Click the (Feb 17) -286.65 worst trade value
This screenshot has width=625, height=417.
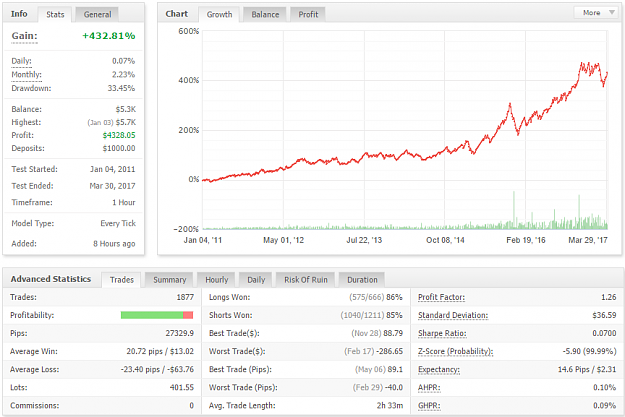[373, 352]
